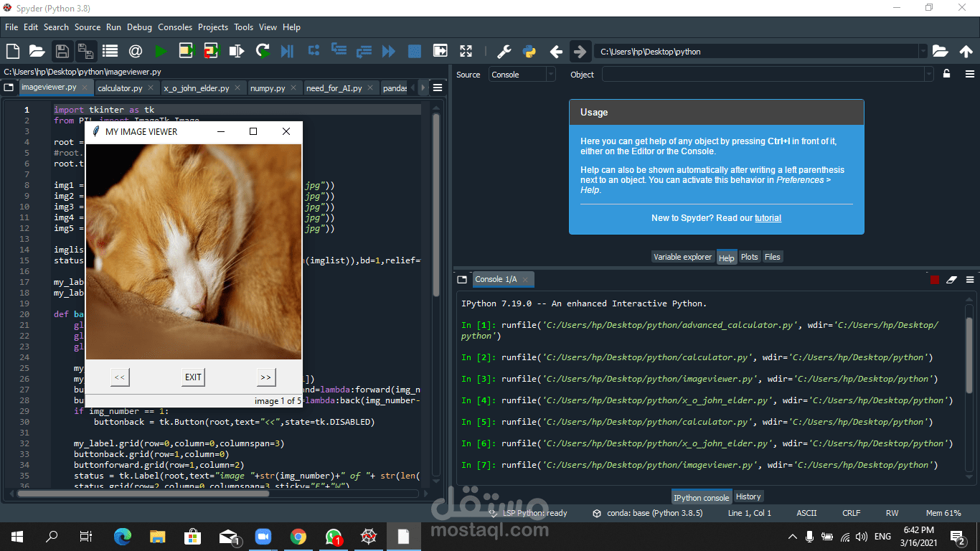The width and height of the screenshot is (980, 551).
Task: Run current cell and advance
Action: [211, 51]
